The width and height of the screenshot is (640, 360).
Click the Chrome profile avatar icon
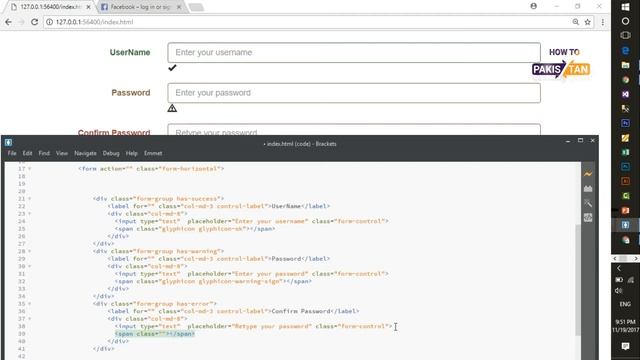[533, 6]
